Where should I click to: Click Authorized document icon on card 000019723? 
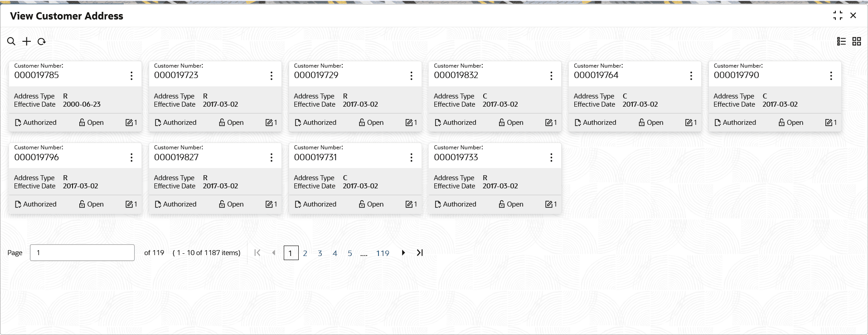158,123
